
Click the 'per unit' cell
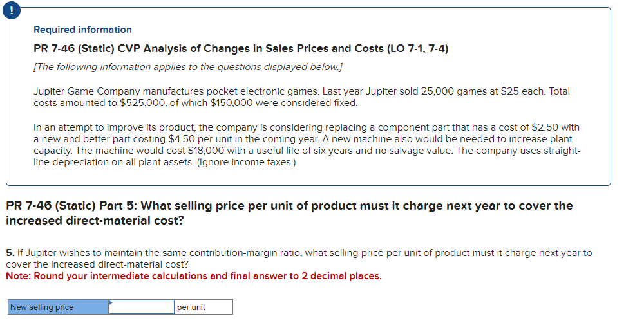[203, 307]
